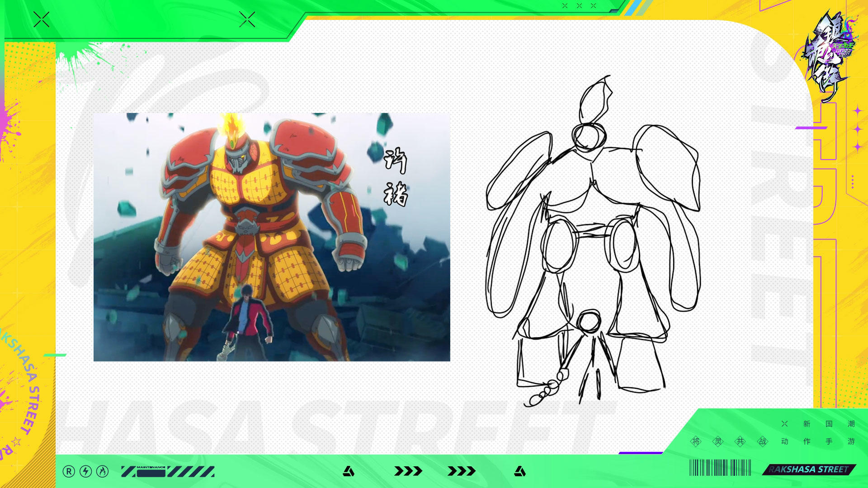Click the circled lightning bolt icon
This screenshot has width=868, height=488.
coord(86,472)
